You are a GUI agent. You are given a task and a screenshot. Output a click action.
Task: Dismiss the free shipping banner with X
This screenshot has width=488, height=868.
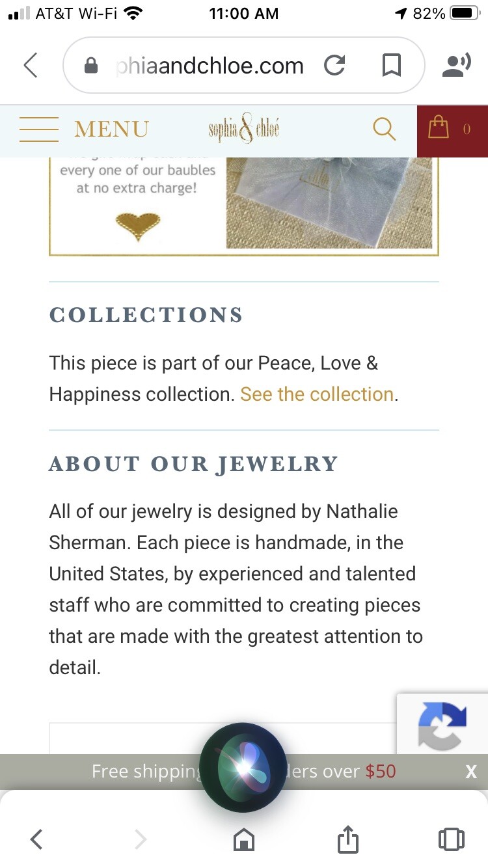pos(470,771)
